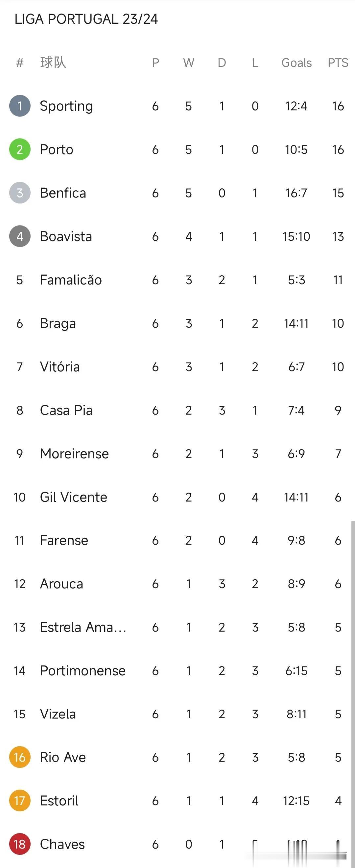Click the red rank 18 badge

(20, 844)
